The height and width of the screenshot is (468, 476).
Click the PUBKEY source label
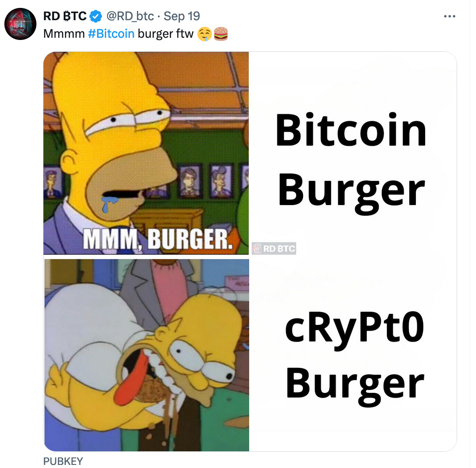tap(63, 461)
